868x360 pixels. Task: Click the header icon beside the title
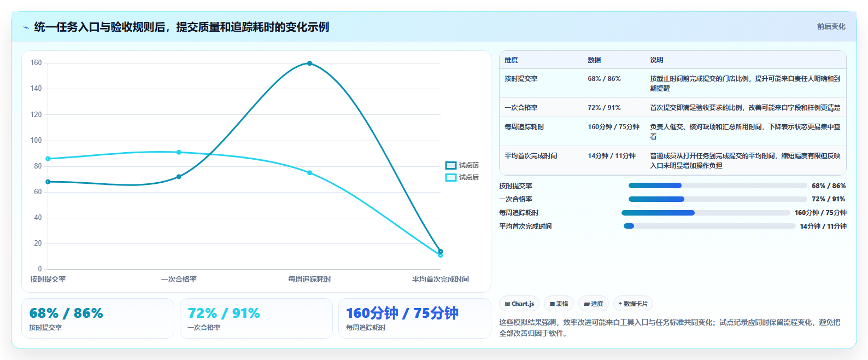tap(26, 27)
